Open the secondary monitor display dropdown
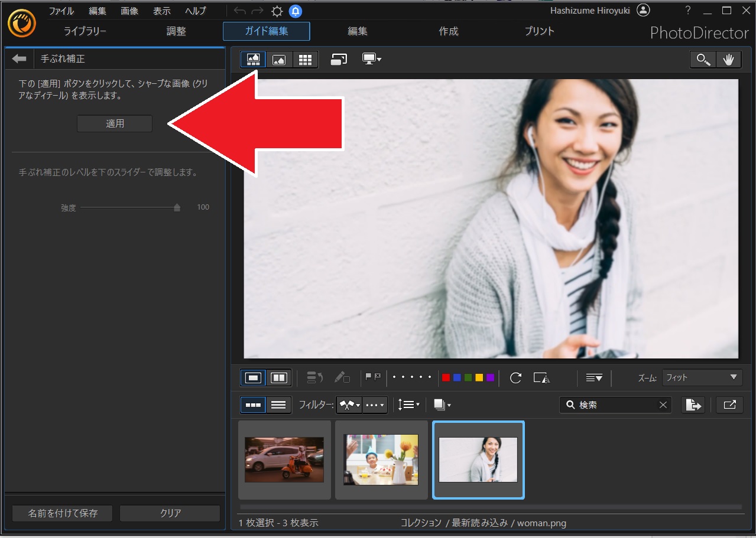Viewport: 756px width, 538px height. [x=372, y=59]
